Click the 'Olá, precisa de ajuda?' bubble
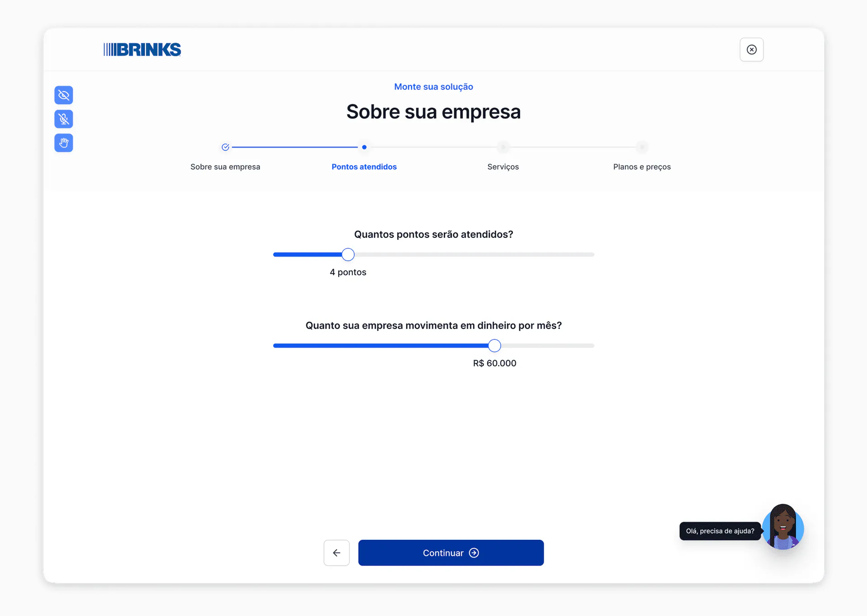Screen dimensions: 867x616 pyautogui.click(x=720, y=531)
